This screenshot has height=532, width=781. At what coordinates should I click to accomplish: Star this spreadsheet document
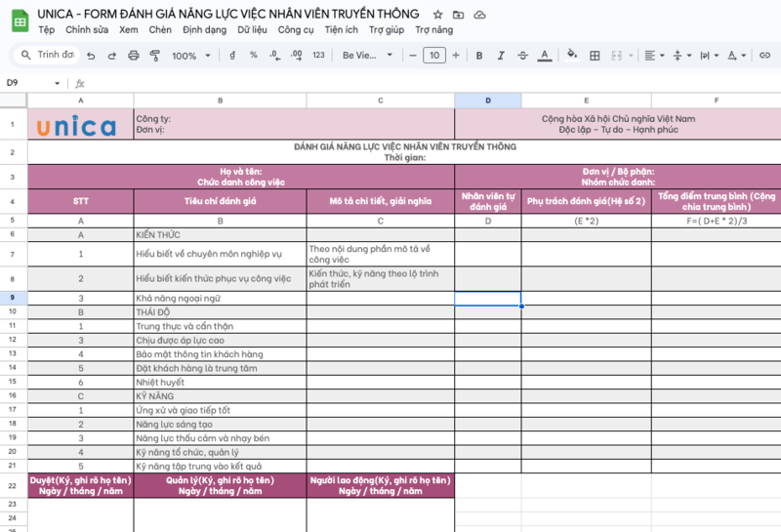point(437,15)
